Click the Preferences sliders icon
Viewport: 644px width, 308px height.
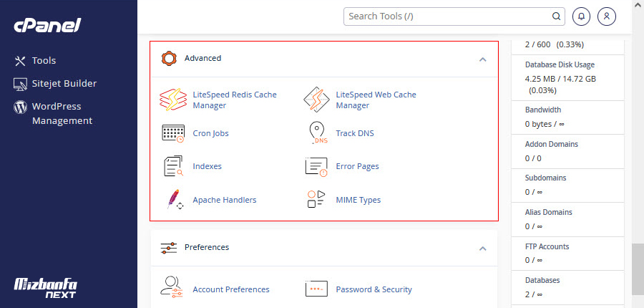click(x=168, y=248)
